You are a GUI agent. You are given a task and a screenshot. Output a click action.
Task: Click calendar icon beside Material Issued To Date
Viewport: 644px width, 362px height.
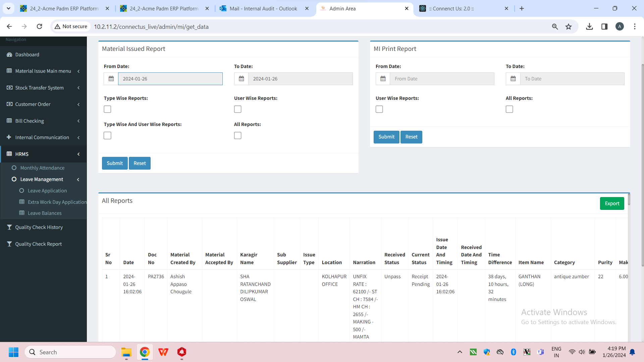pos(241,79)
